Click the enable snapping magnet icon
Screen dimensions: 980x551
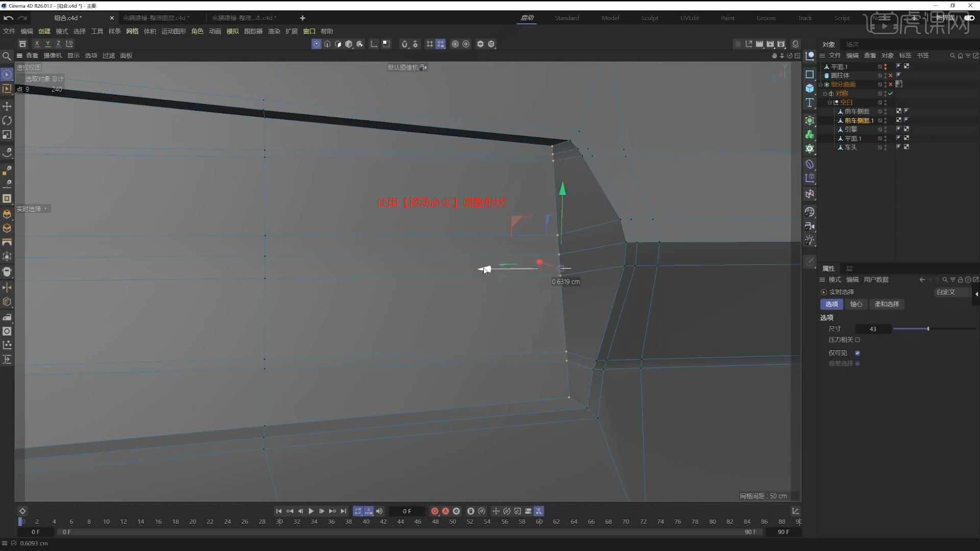[x=404, y=44]
